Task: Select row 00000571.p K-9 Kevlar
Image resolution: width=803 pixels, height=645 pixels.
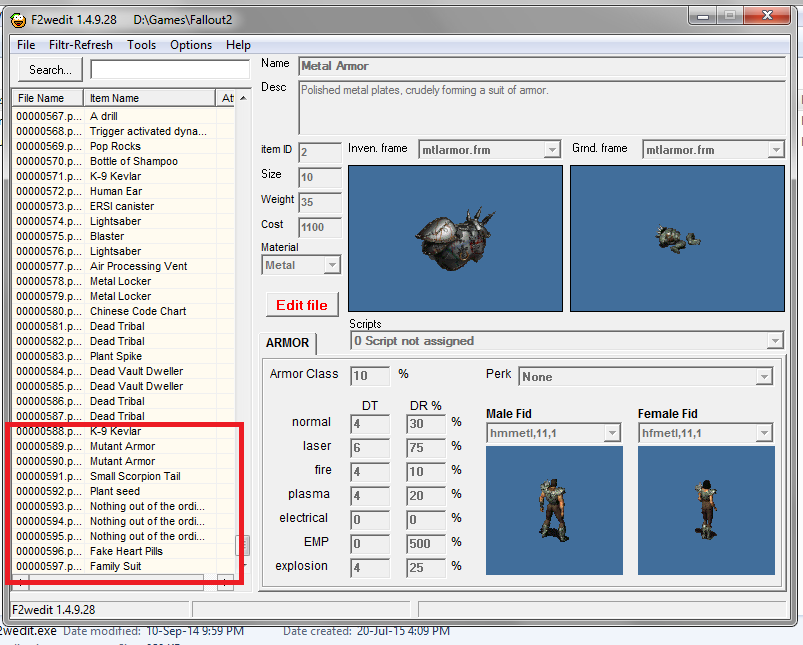Action: click(123, 176)
